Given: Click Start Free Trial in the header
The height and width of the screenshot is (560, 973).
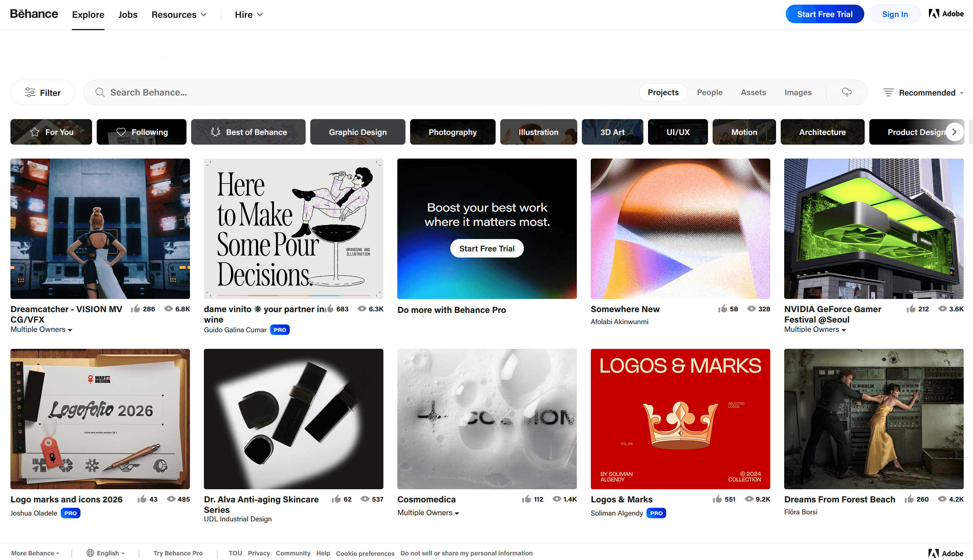Looking at the screenshot, I should (x=825, y=14).
